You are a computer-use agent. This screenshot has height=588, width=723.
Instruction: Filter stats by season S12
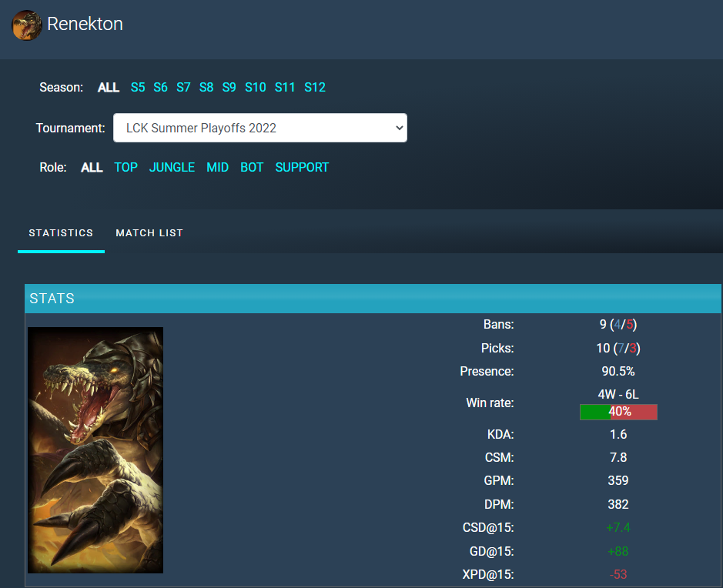pyautogui.click(x=315, y=87)
